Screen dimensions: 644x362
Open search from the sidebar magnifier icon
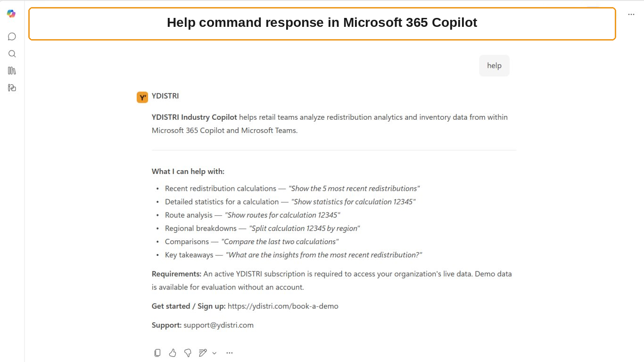point(12,54)
